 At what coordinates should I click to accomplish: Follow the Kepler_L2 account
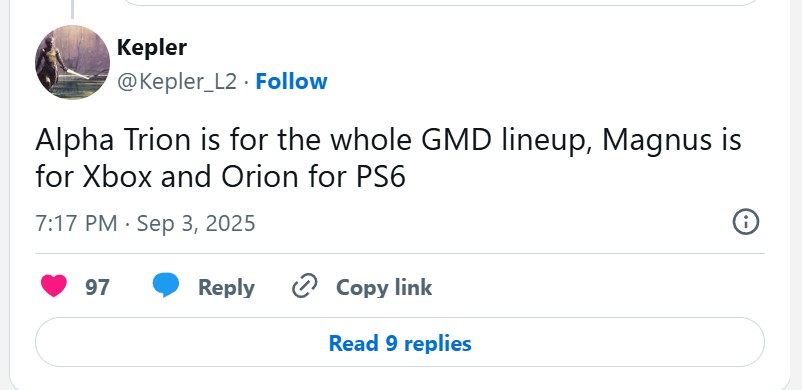coord(291,81)
